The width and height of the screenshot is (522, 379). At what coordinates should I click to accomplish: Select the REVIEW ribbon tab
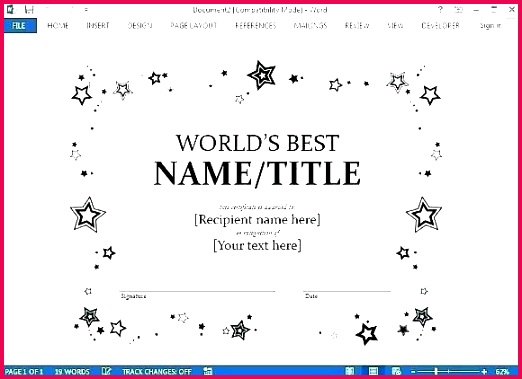coord(357,26)
